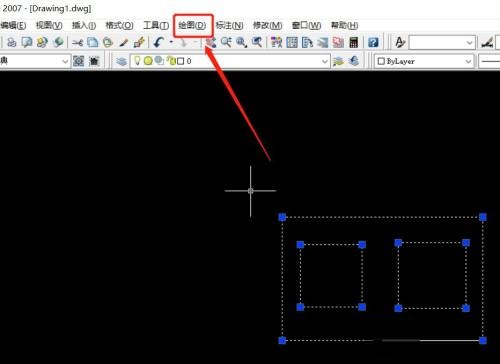Select right inner rectangle's top-right grip
Screen dimensions: 500x364
pyautogui.click(x=466, y=243)
